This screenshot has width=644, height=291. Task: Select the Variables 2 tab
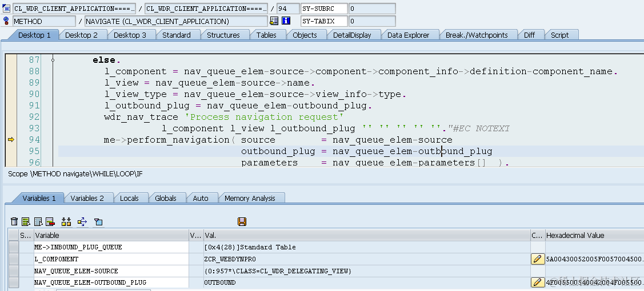[87, 199]
